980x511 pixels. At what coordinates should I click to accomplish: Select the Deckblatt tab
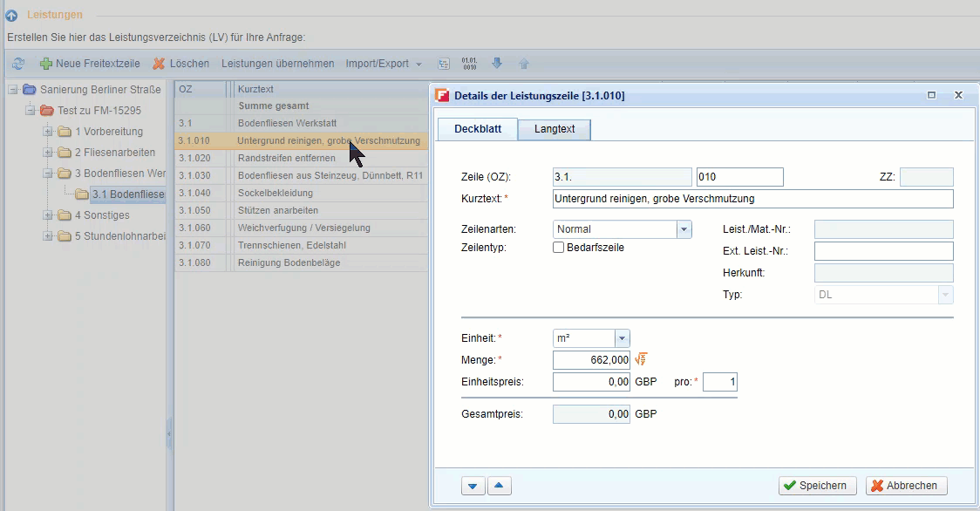478,129
